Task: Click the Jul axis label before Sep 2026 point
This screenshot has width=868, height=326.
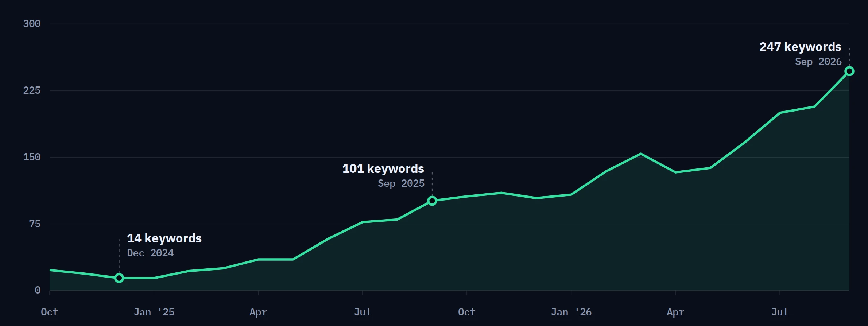Action: pos(780,312)
